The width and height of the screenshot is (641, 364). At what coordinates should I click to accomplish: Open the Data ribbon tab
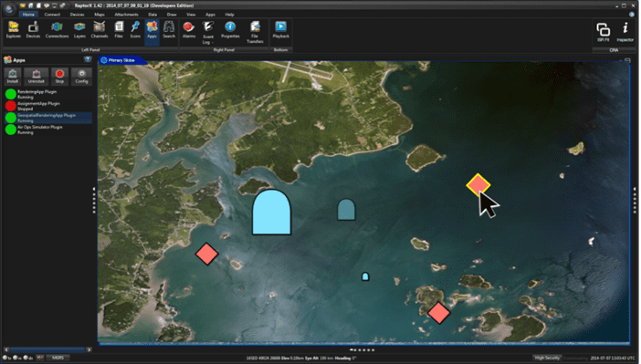[x=152, y=15]
